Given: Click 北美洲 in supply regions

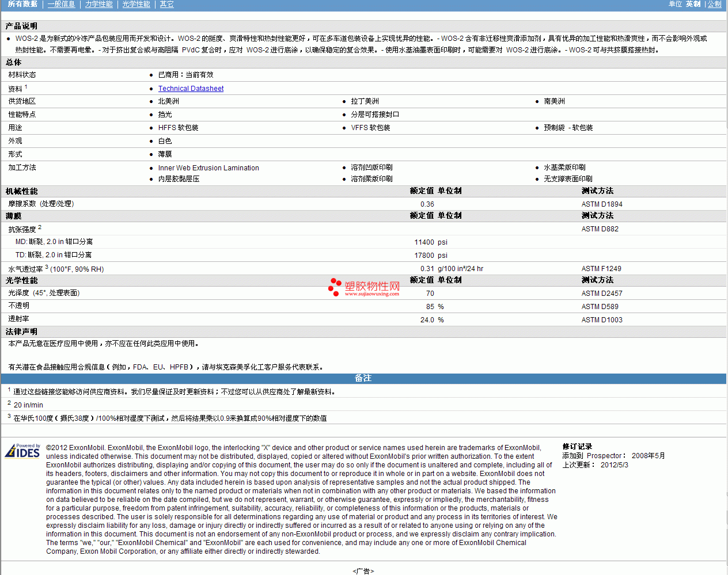Looking at the screenshot, I should (168, 101).
